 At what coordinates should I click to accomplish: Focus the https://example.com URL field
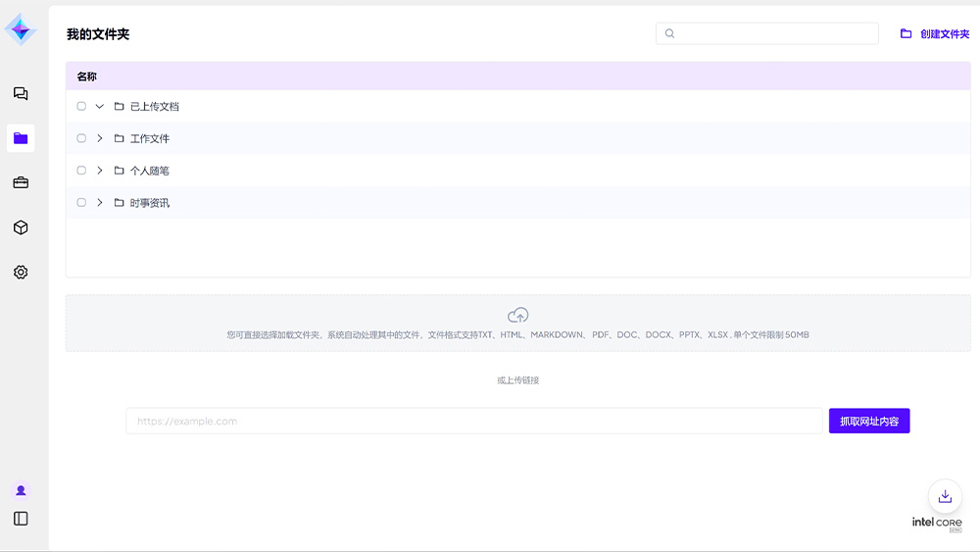(473, 421)
